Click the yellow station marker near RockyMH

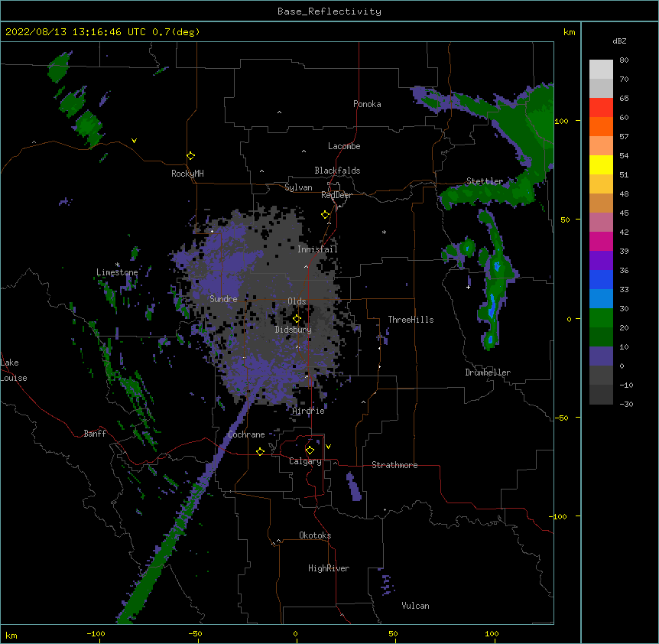tap(190, 156)
